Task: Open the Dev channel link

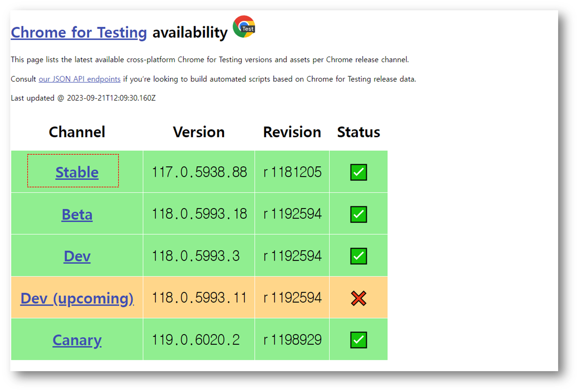Action: (77, 256)
